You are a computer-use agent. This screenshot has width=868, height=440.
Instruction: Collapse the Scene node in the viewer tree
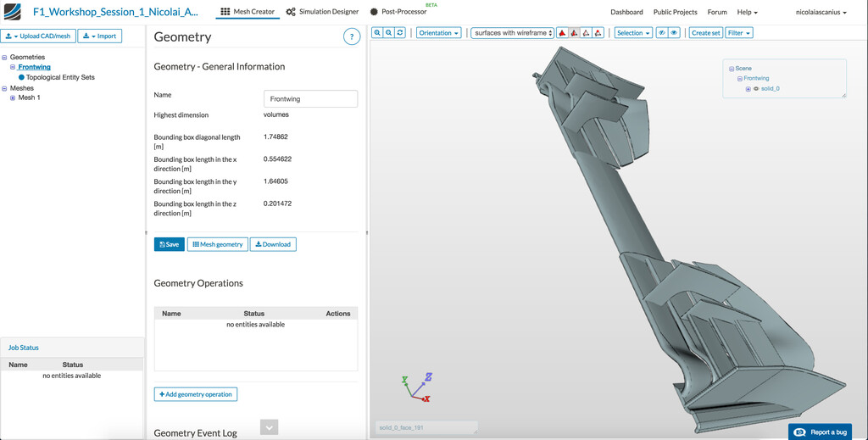732,69
